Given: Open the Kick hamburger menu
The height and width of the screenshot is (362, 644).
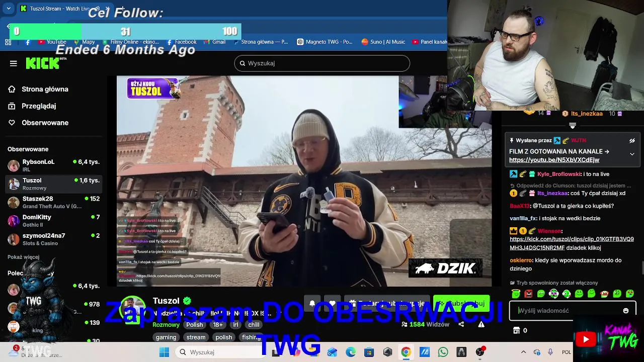Looking at the screenshot, I should (14, 63).
